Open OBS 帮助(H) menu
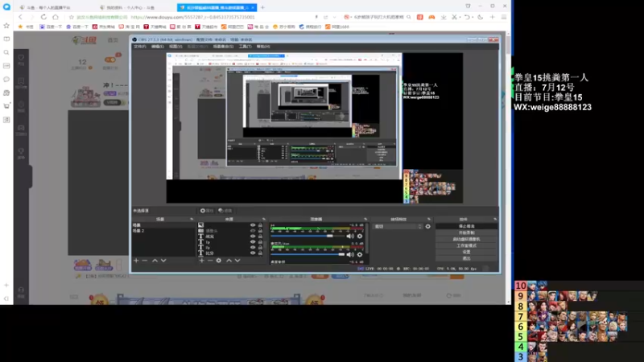Screen dimensions: 644x362 click(263, 47)
